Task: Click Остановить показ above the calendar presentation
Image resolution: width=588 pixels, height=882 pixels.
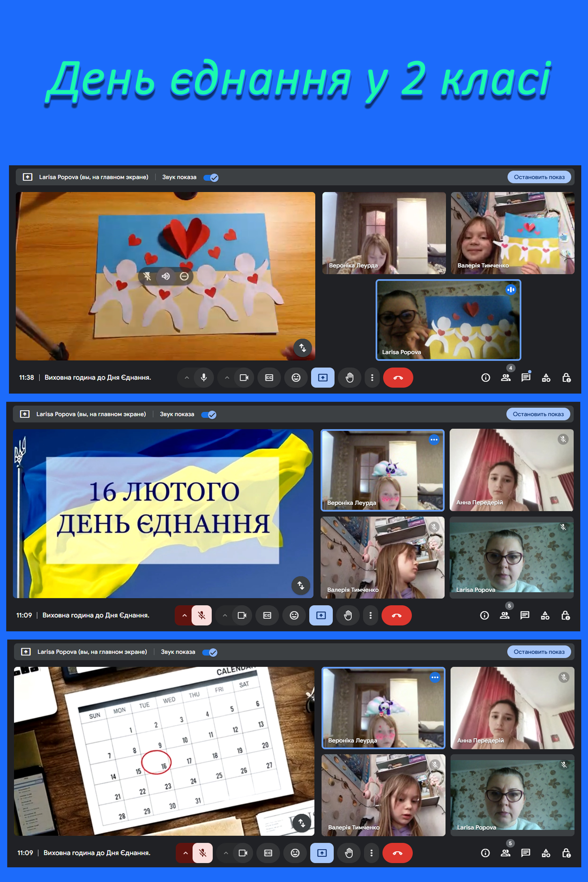Action: [539, 652]
